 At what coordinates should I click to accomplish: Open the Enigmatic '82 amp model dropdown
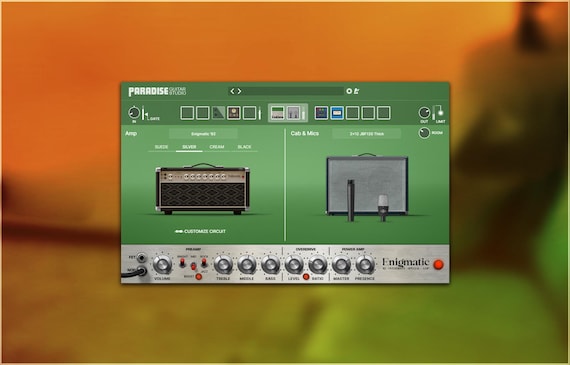point(204,134)
